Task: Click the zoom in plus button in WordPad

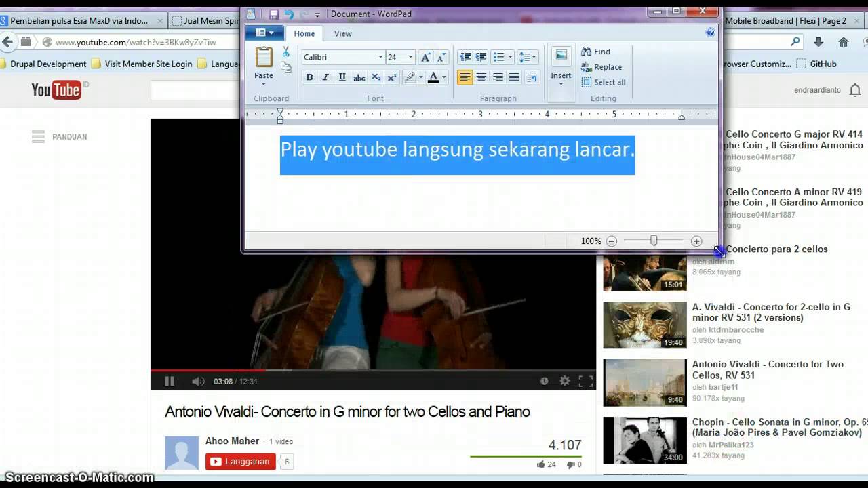Action: pyautogui.click(x=696, y=241)
